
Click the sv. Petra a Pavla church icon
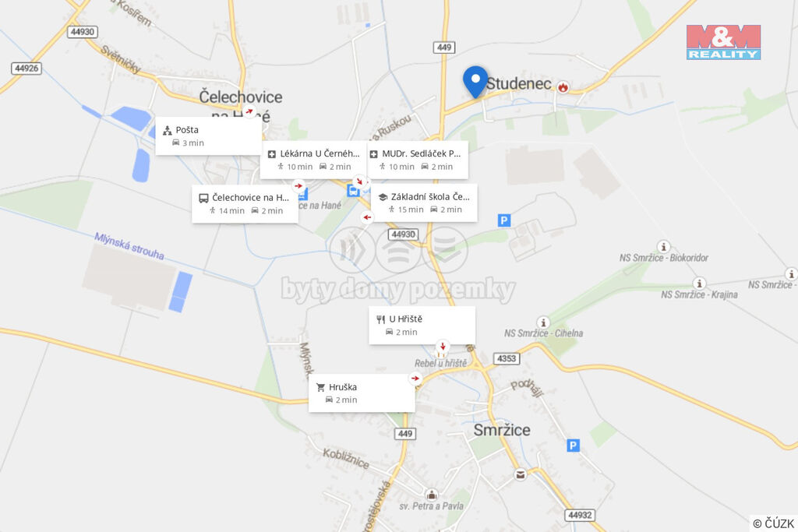[432, 494]
